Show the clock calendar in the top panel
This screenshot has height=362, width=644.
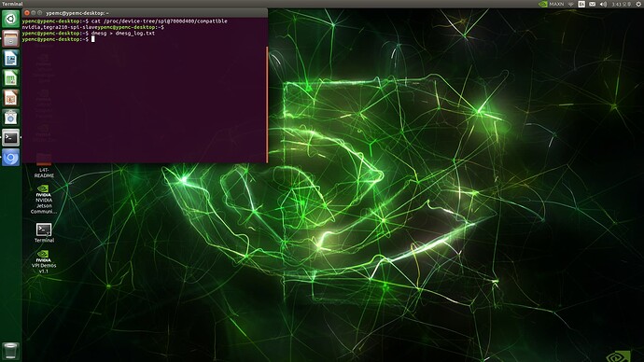point(621,4)
